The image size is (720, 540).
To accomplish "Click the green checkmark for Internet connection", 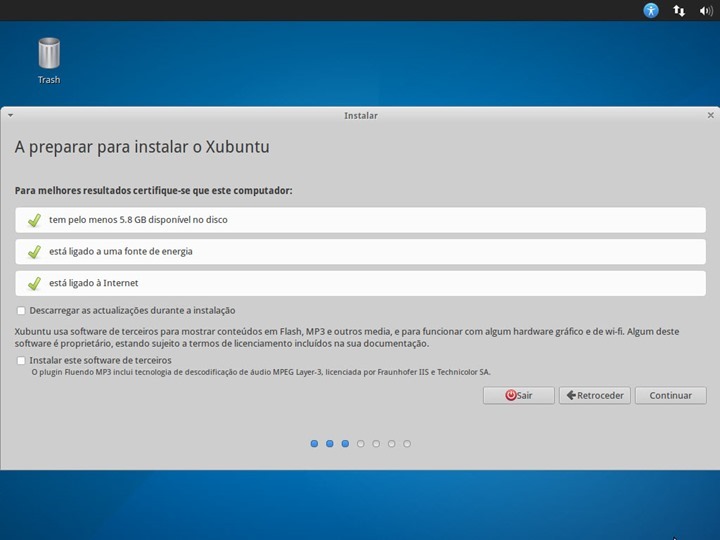I will [34, 283].
